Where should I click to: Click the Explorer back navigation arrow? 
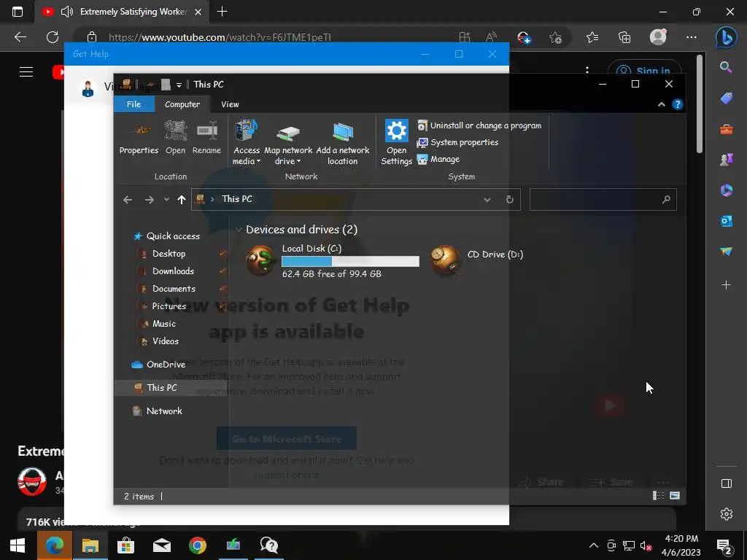pos(128,200)
